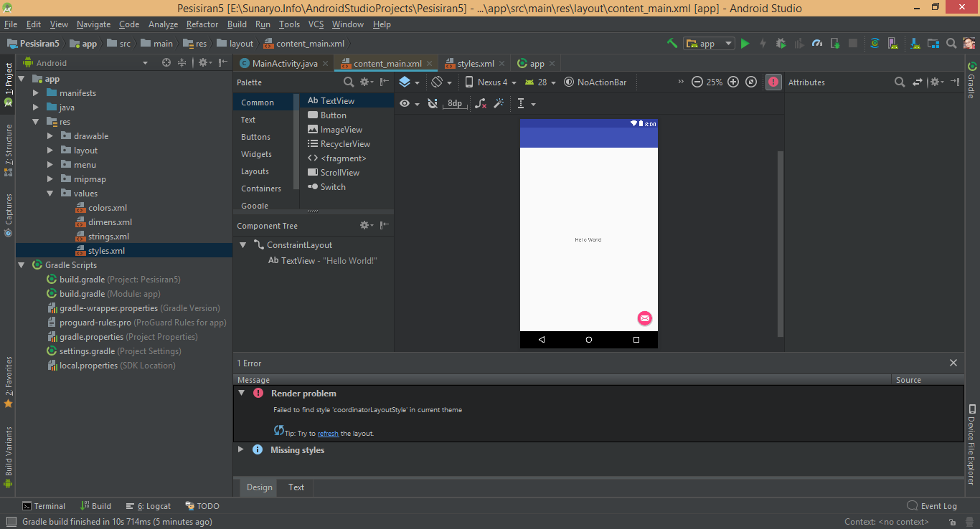Switch to the Text editor tab
980x529 pixels.
pos(296,487)
